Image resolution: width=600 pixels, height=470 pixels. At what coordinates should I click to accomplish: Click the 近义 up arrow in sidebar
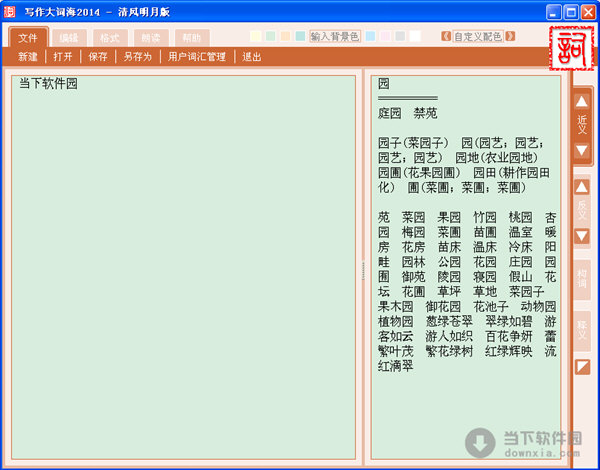(x=582, y=101)
